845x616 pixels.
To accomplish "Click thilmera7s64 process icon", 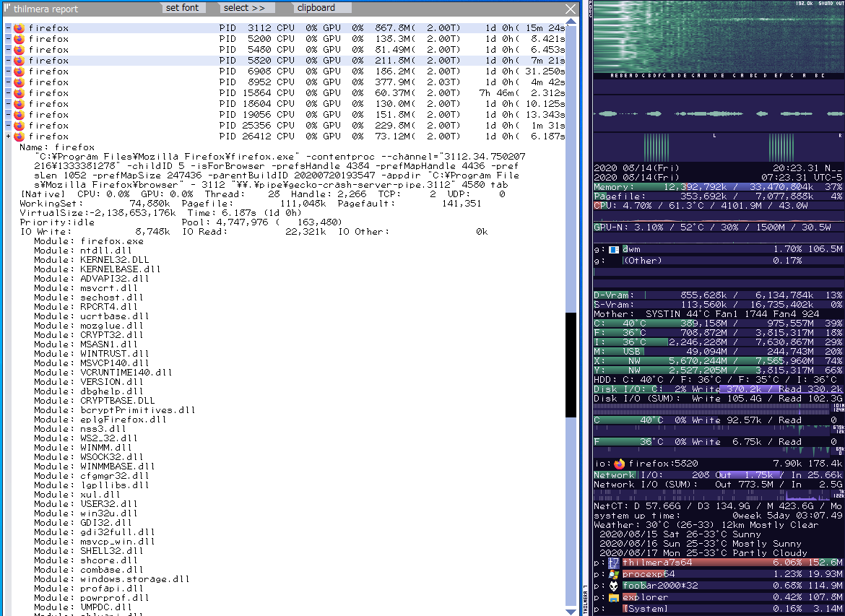I will coord(614,563).
